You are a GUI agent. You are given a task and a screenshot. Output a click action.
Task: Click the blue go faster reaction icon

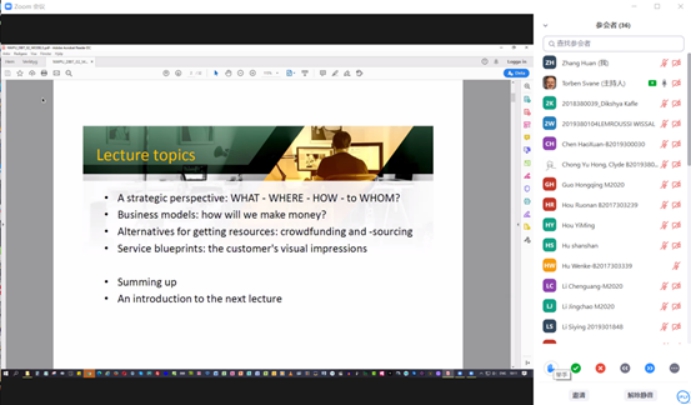650,368
